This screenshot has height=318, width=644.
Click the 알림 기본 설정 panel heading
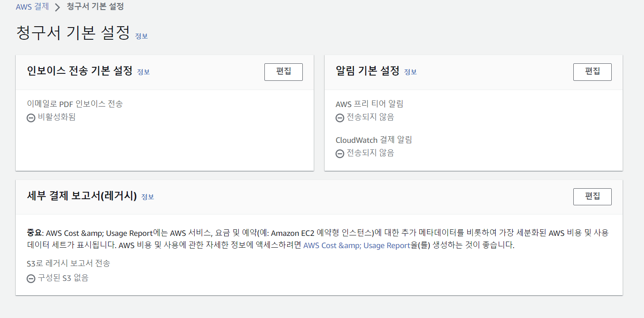point(368,71)
